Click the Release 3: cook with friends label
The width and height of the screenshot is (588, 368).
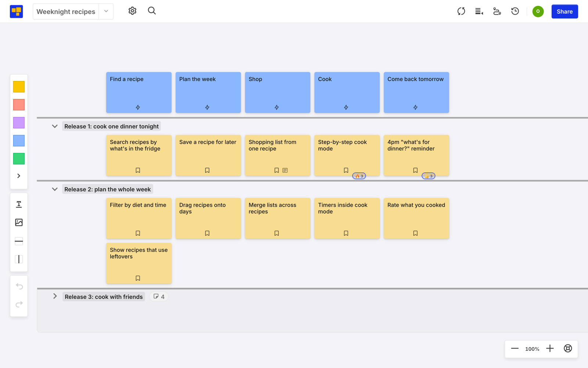104,297
